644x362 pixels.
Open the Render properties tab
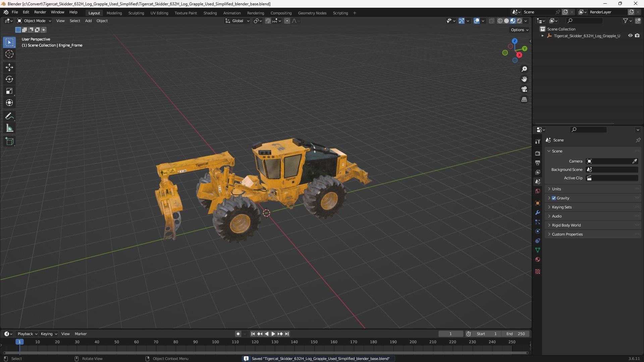click(x=538, y=153)
